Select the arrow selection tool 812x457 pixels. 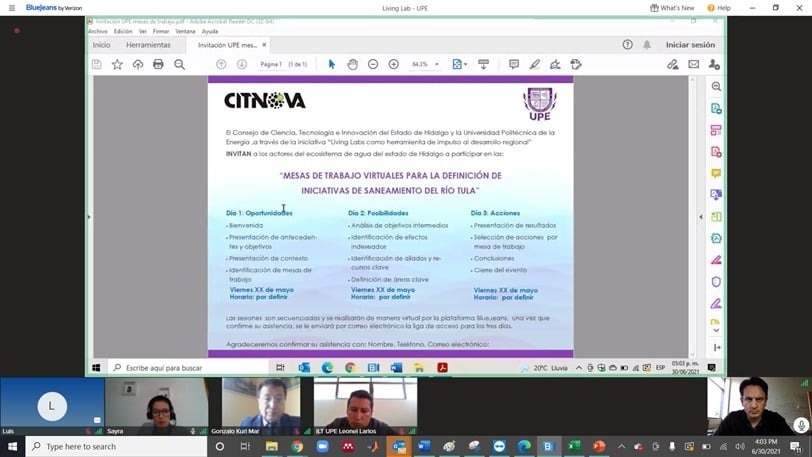[332, 64]
